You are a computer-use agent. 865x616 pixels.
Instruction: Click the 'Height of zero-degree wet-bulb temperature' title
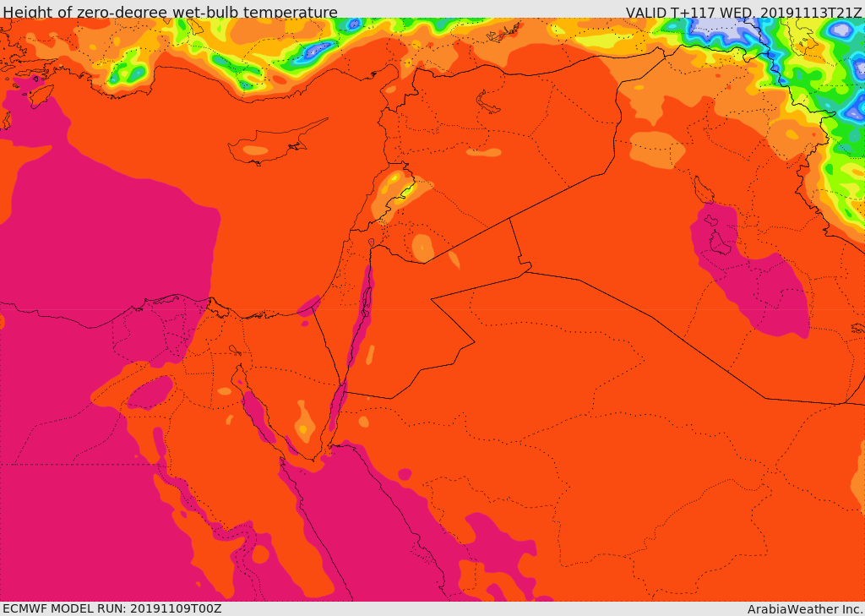point(171,12)
